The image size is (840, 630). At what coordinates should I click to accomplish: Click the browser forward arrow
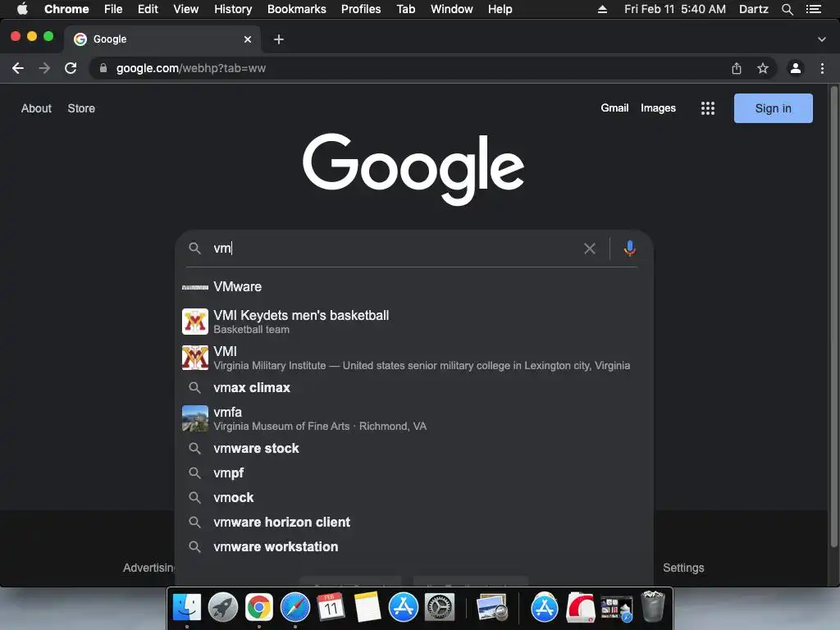click(x=44, y=68)
